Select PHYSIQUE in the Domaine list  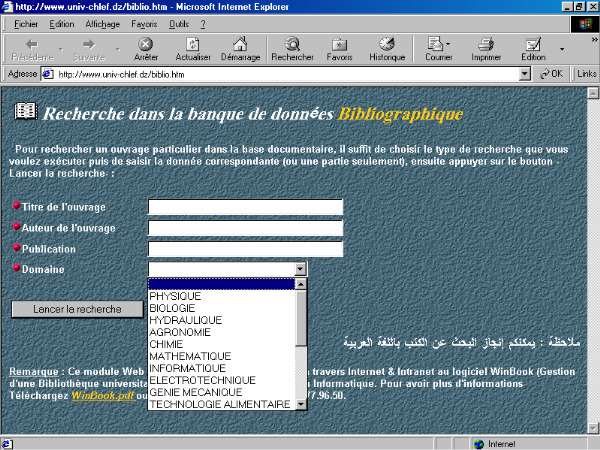[x=222, y=296]
